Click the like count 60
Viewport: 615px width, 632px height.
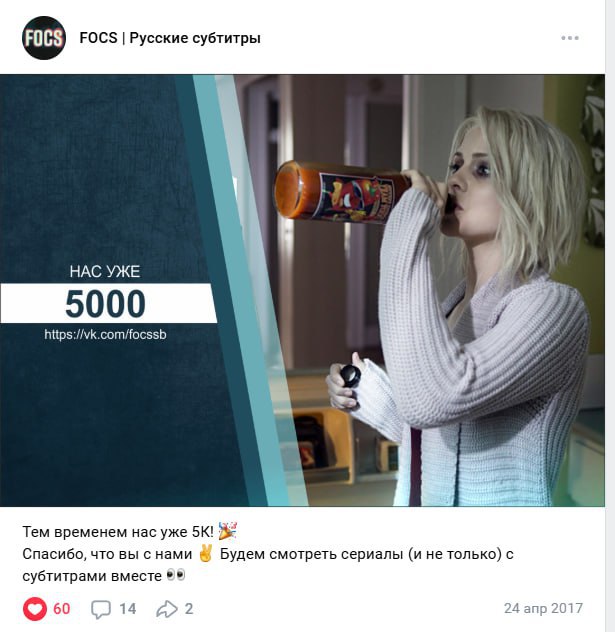point(62,609)
